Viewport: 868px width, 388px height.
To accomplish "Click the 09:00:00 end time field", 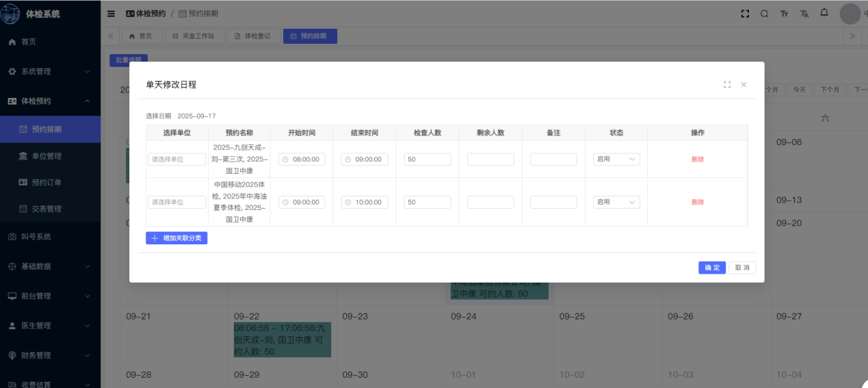I will point(365,159).
